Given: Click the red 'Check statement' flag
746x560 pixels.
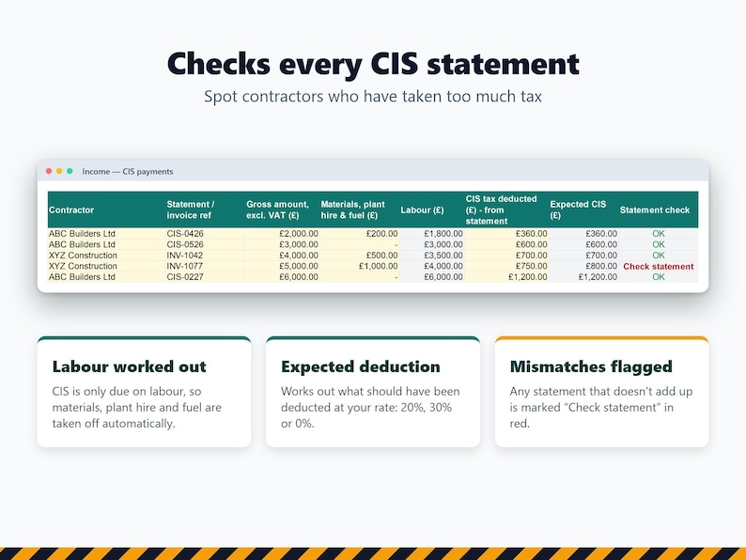Looking at the screenshot, I should [x=659, y=267].
